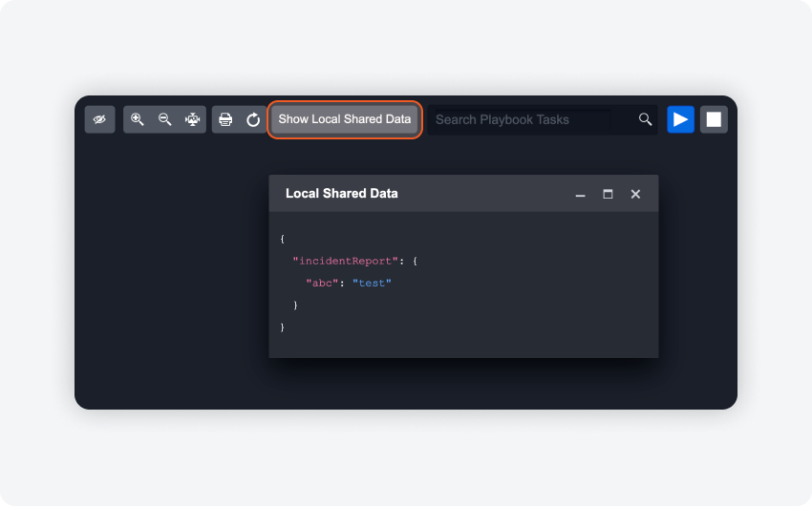
Task: Run the playbook with the blue play button
Action: (x=680, y=119)
